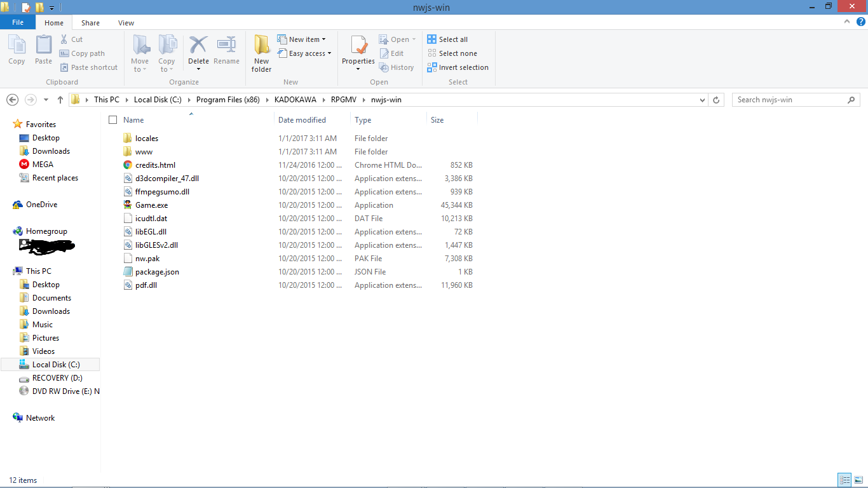Switch to the Share ribbon tab
Viewport: 868px width, 488px height.
[90, 23]
